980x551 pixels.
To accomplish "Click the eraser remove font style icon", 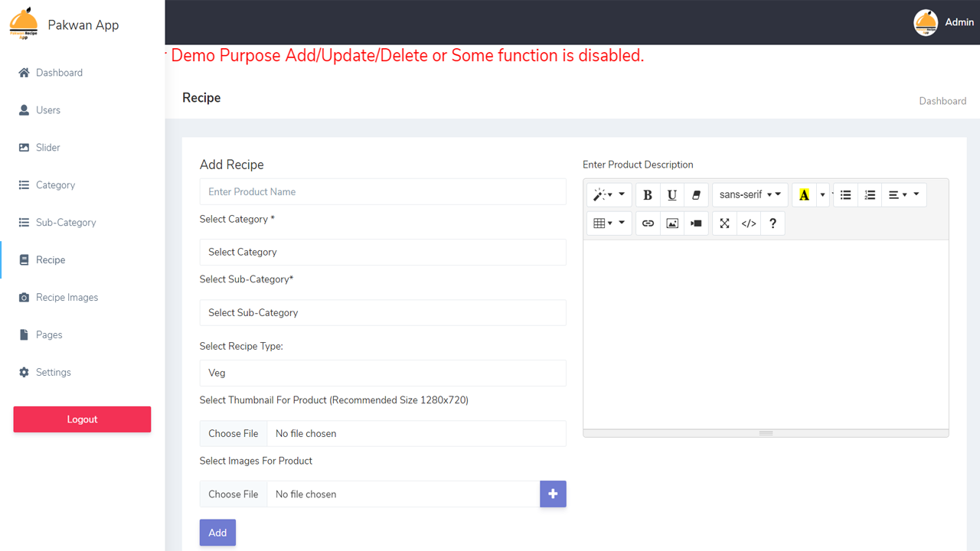I will tap(696, 195).
